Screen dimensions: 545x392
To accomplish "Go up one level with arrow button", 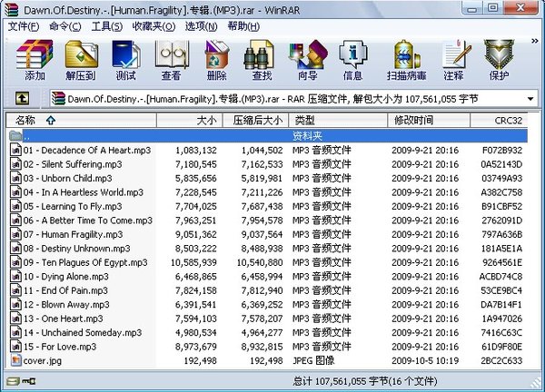I will [x=22, y=99].
